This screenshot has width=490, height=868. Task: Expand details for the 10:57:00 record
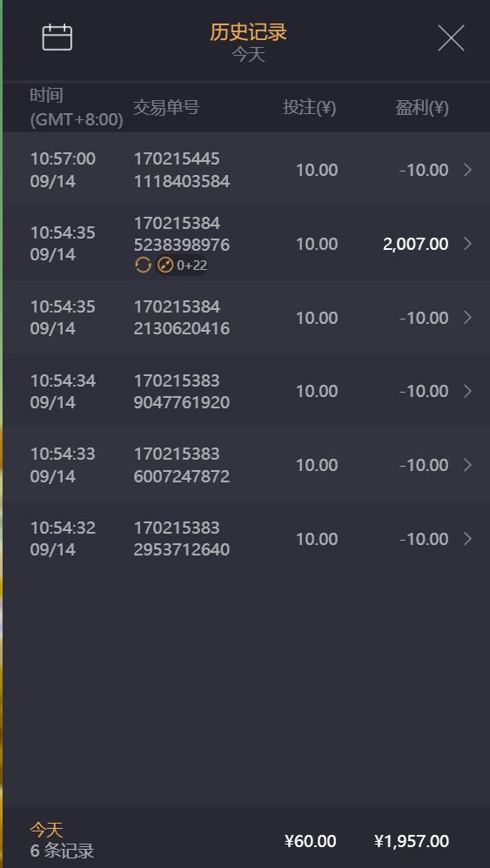[x=468, y=170]
